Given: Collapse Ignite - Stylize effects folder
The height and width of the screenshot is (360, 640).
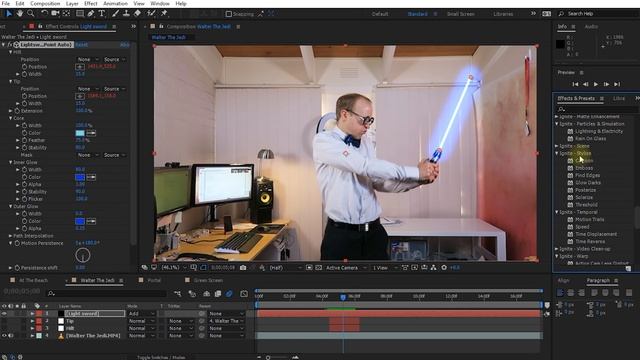Looking at the screenshot, I should (x=556, y=153).
